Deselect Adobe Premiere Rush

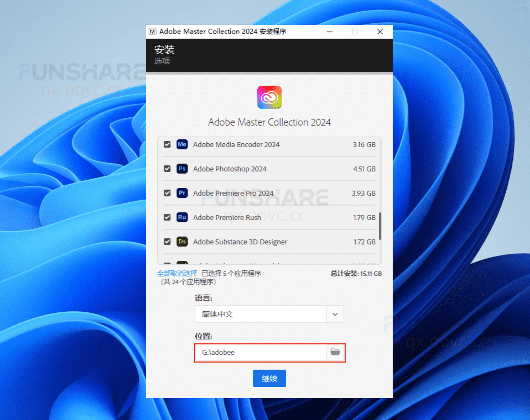click(167, 217)
